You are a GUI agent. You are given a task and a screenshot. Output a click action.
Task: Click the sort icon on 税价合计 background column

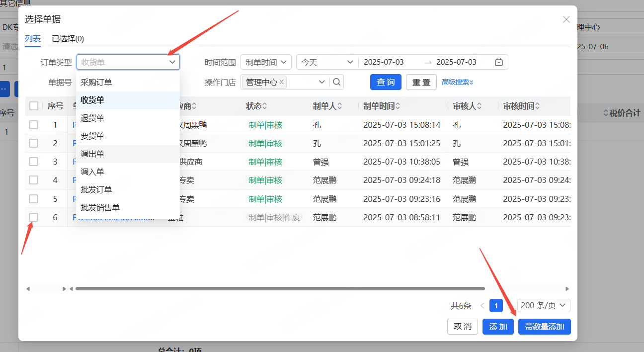point(606,113)
